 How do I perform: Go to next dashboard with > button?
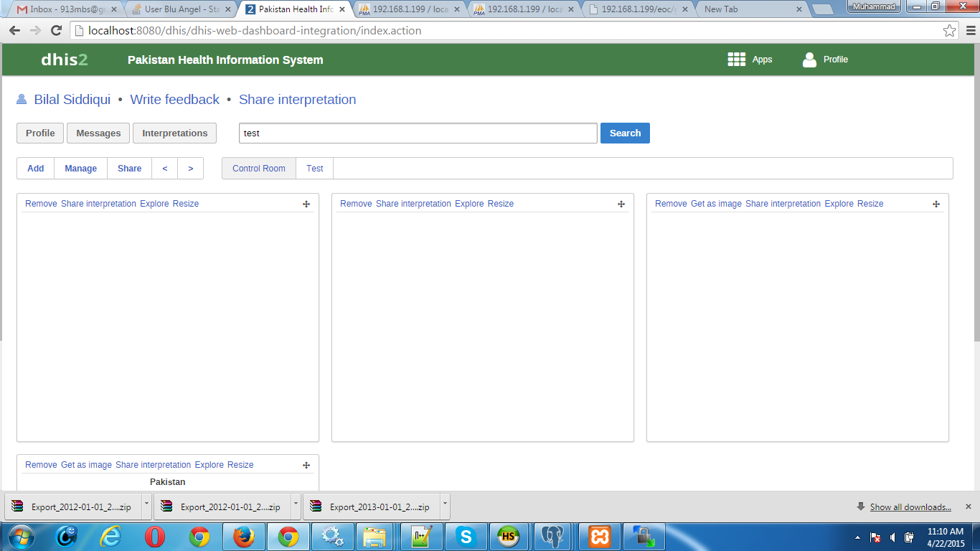click(190, 169)
